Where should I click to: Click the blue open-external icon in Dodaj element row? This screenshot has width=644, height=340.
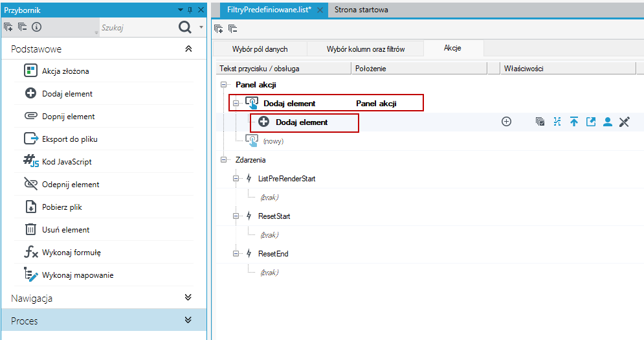[591, 121]
